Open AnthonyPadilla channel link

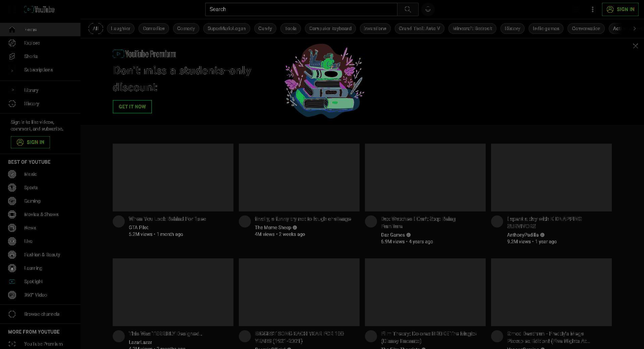coord(523,235)
